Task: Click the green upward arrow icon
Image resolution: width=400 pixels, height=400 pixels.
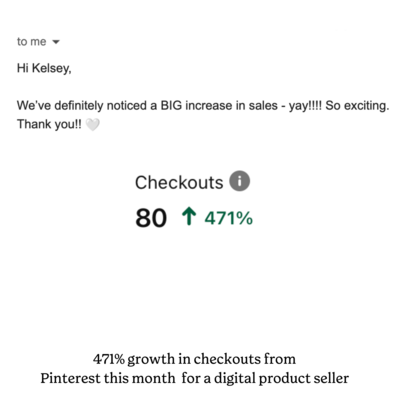Action: 189,216
